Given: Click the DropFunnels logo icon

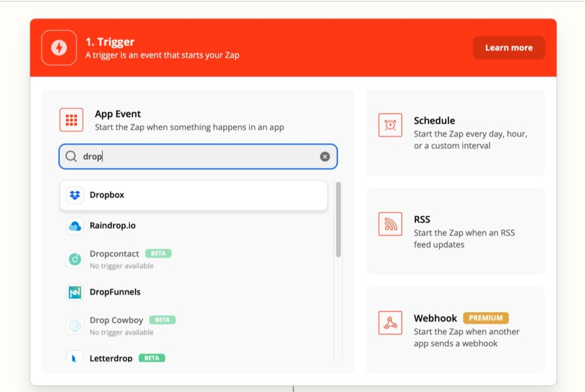Looking at the screenshot, I should click(75, 293).
